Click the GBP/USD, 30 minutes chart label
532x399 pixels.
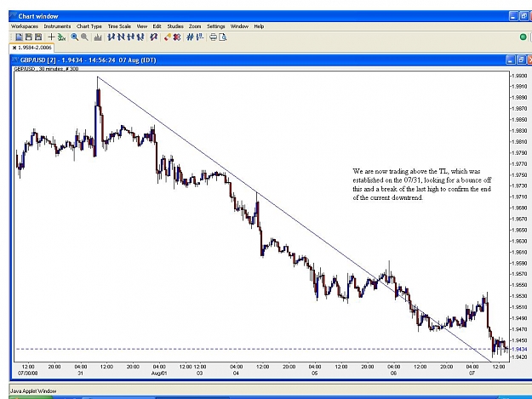click(x=46, y=69)
